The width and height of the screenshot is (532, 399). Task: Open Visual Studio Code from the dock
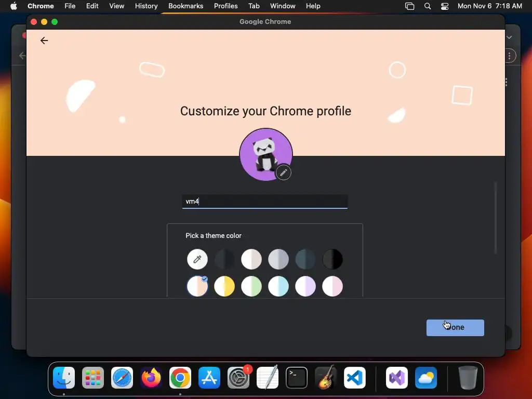click(354, 378)
